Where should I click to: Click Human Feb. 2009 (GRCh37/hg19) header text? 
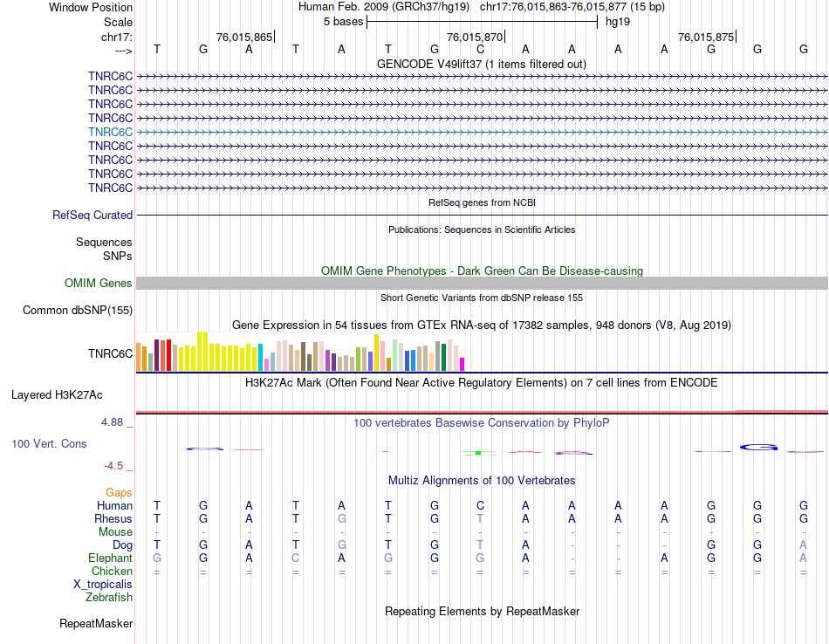point(384,7)
